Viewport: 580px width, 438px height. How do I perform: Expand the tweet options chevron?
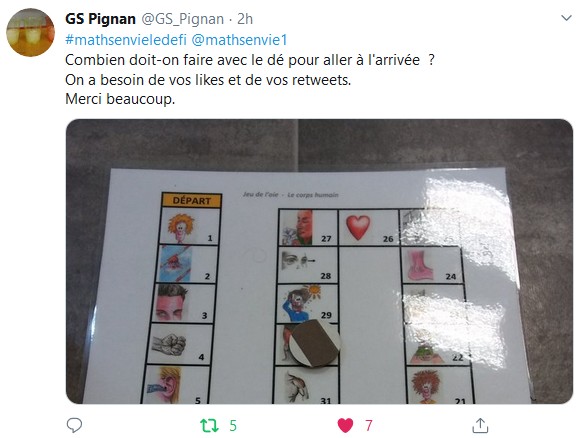coord(566,18)
